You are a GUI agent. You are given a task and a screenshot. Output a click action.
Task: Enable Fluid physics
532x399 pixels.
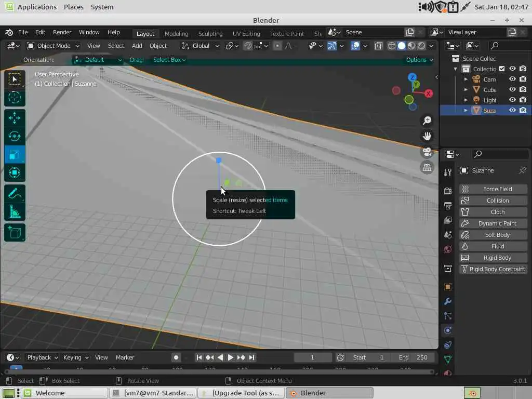click(x=493, y=246)
